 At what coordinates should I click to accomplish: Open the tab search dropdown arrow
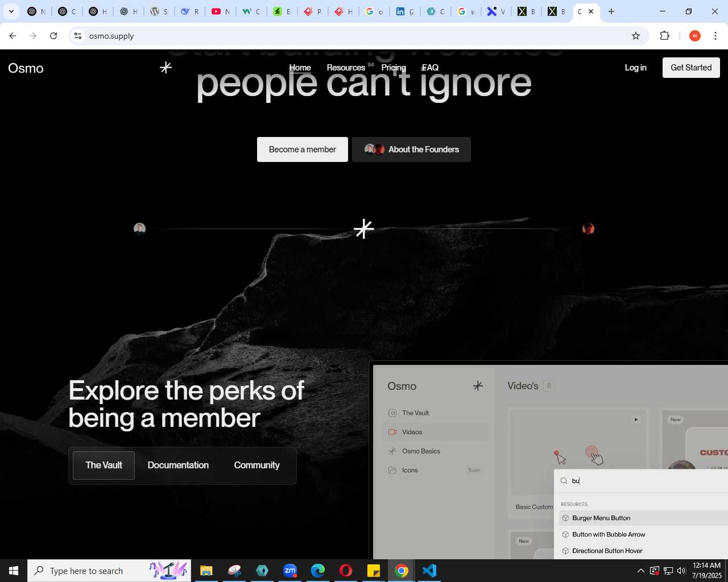[11, 11]
